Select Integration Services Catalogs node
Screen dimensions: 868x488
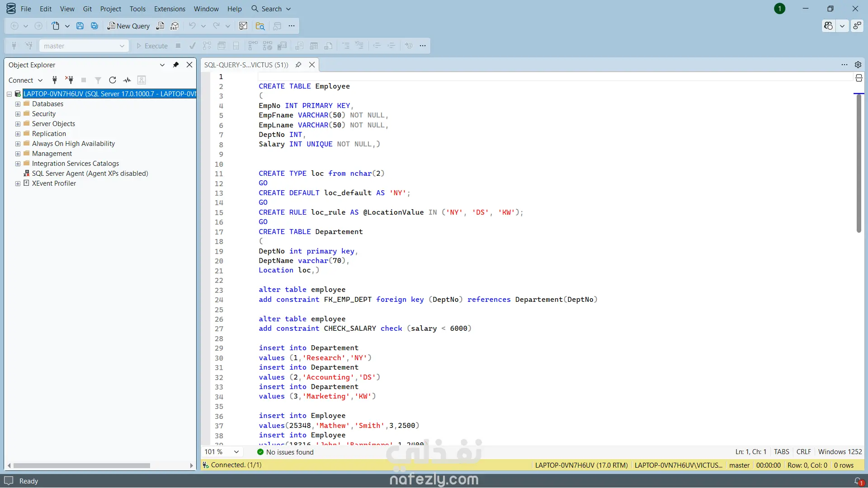click(75, 164)
